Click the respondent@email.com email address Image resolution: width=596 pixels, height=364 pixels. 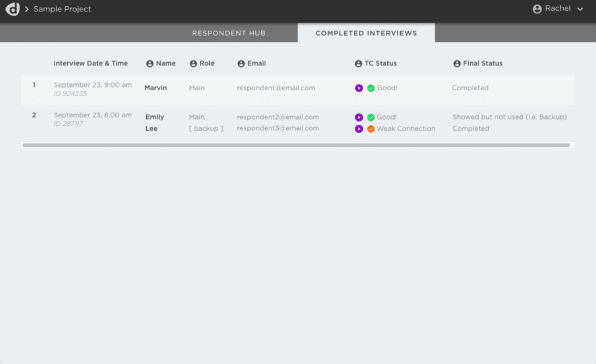click(x=276, y=88)
